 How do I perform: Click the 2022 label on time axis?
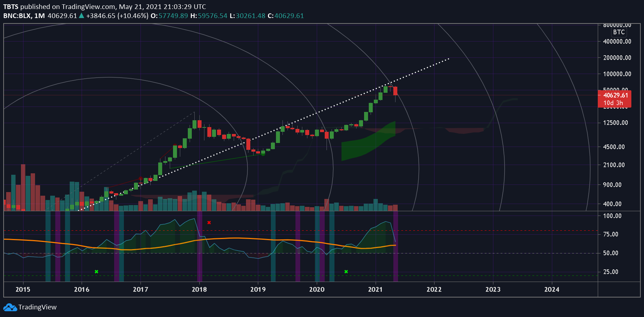(434, 290)
